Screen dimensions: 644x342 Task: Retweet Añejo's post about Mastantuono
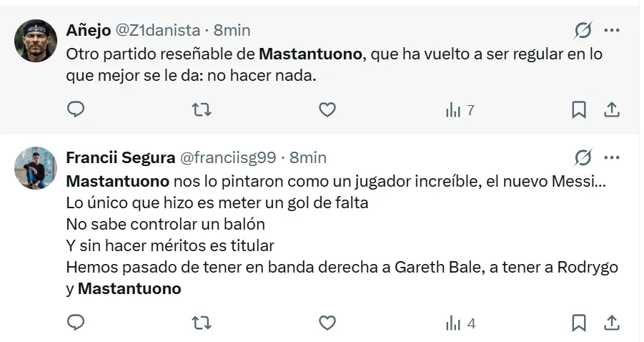click(x=202, y=109)
